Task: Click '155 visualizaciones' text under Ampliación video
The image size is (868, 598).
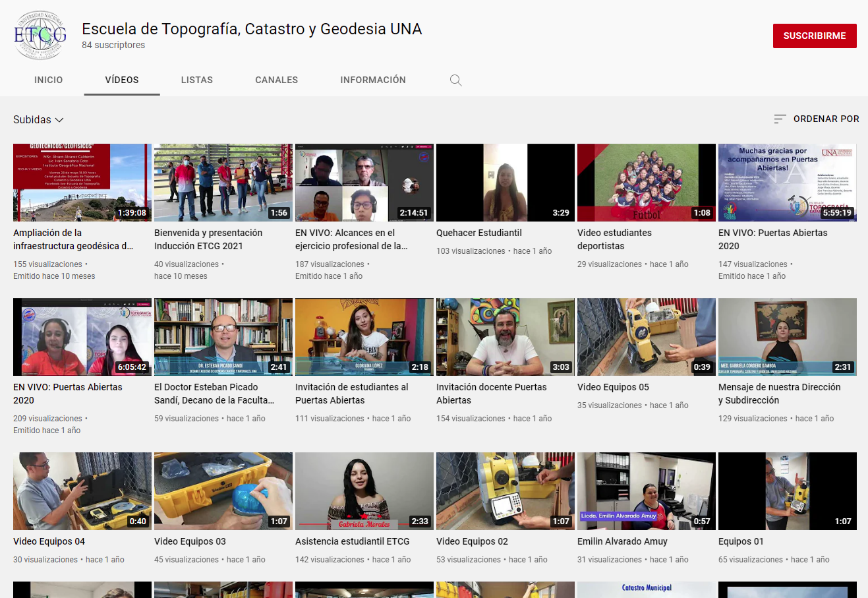Action: [x=47, y=264]
